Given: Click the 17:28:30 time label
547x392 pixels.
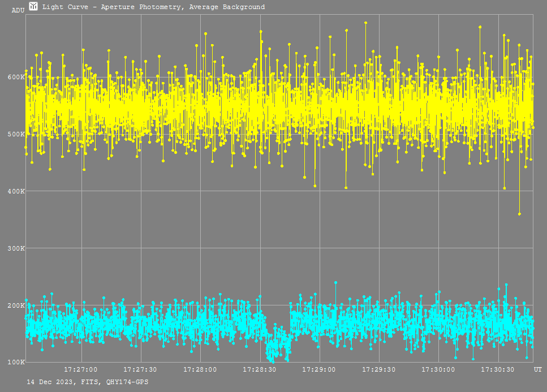Looking at the screenshot, I should [x=259, y=370].
